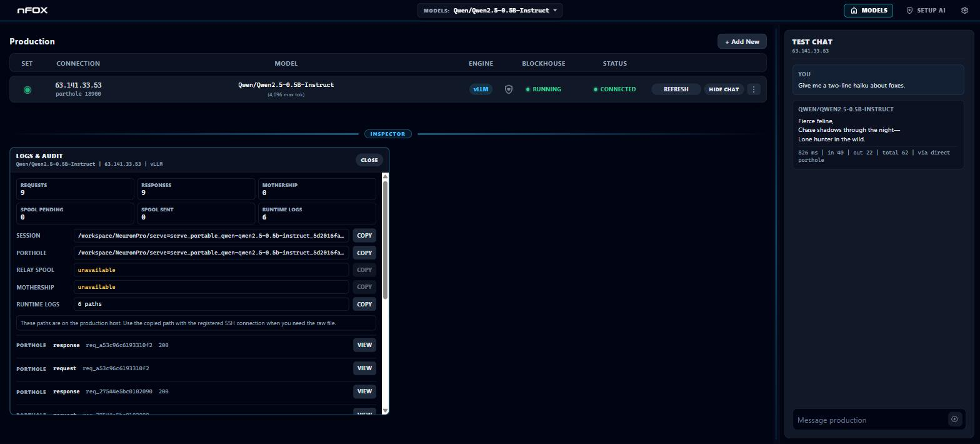Click the RELAY SPOOL unavailable field
This screenshot has width=980, height=444.
[x=211, y=270]
